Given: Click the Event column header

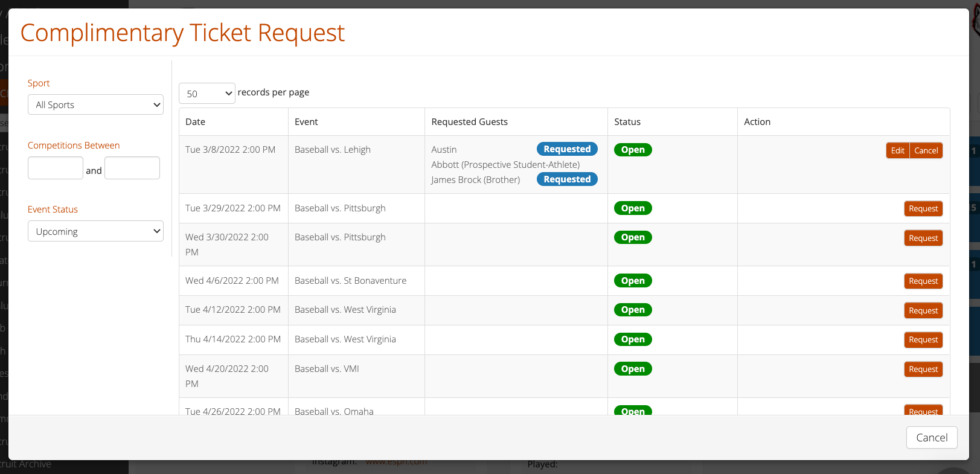Looking at the screenshot, I should pyautogui.click(x=356, y=122).
